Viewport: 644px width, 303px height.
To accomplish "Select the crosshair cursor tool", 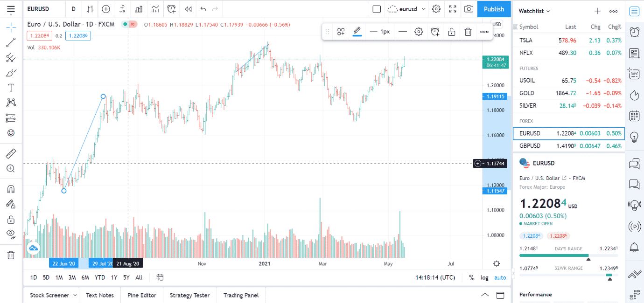I will [11, 27].
